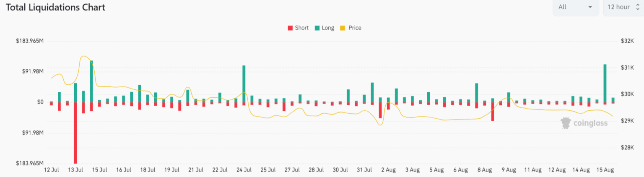The image size is (644, 177).
Task: Click the red Short legend swatch
Action: pyautogui.click(x=290, y=28)
